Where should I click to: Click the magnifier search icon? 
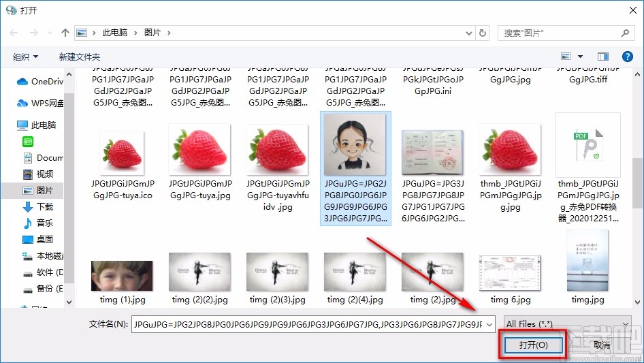tap(625, 33)
